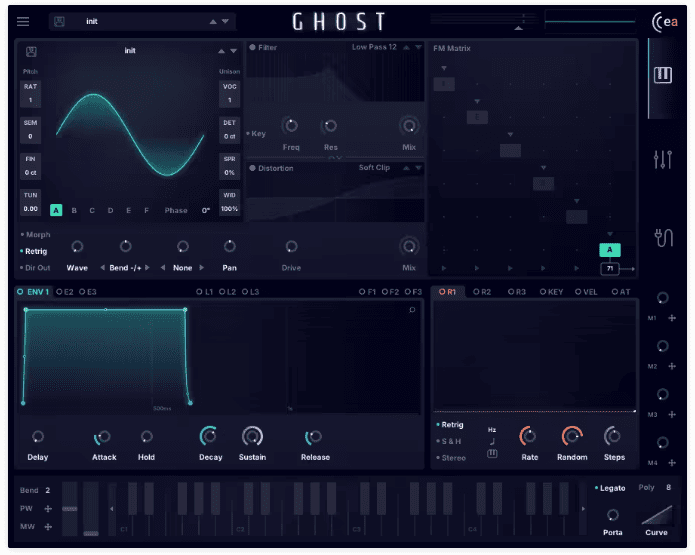Click the filter Freq knob

point(291,126)
